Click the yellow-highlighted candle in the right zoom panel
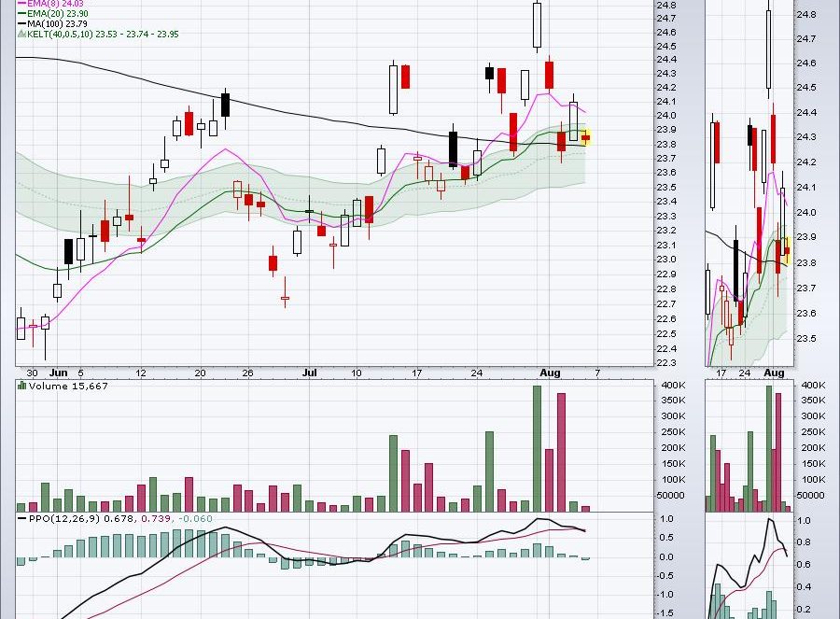The image size is (840, 619). click(x=787, y=251)
